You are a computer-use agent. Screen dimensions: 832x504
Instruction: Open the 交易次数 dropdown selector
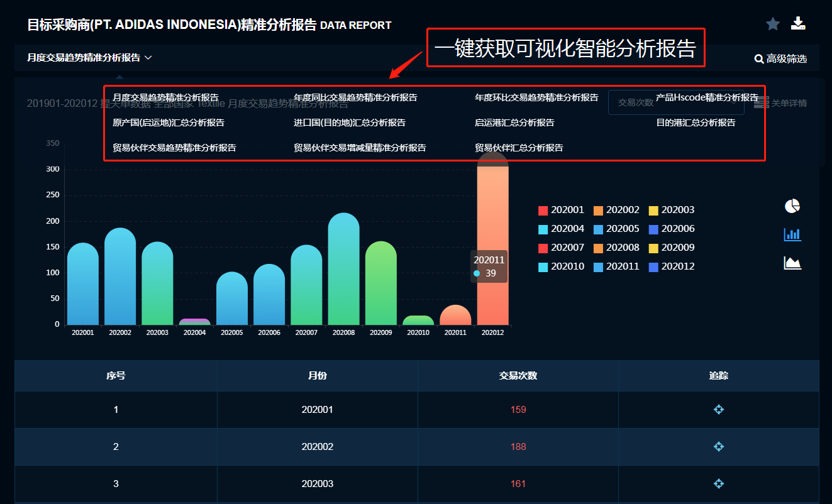click(x=675, y=102)
